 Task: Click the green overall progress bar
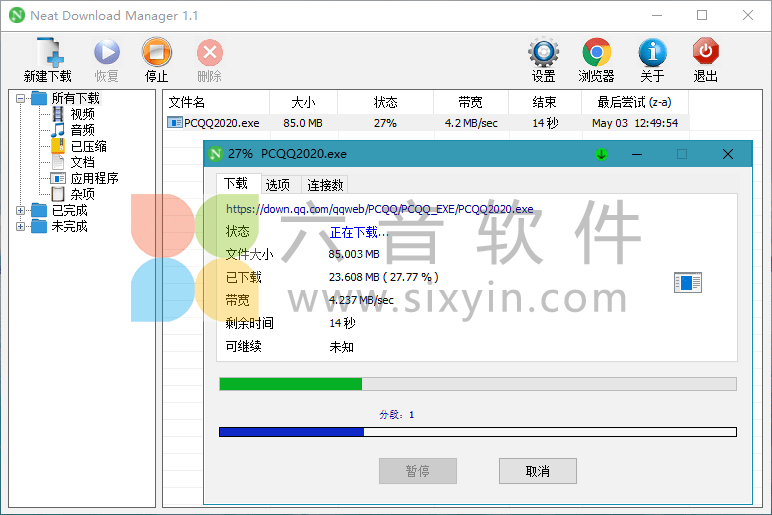click(478, 384)
